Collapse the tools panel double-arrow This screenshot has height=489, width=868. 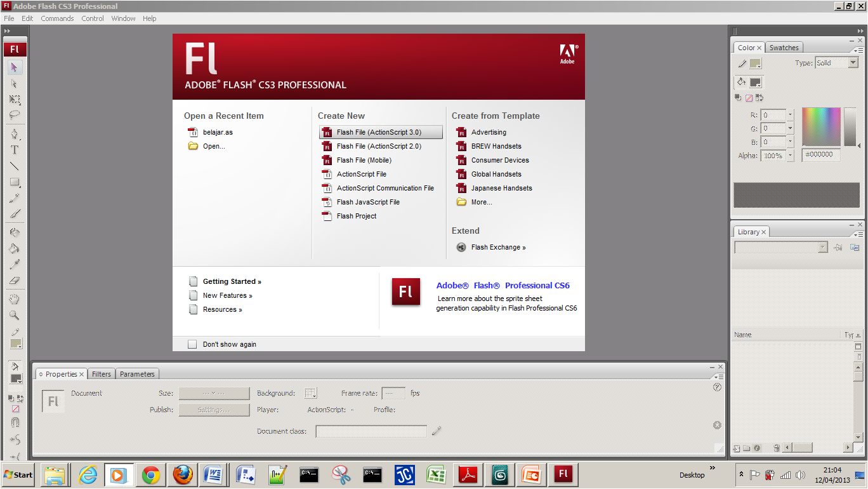tap(8, 30)
